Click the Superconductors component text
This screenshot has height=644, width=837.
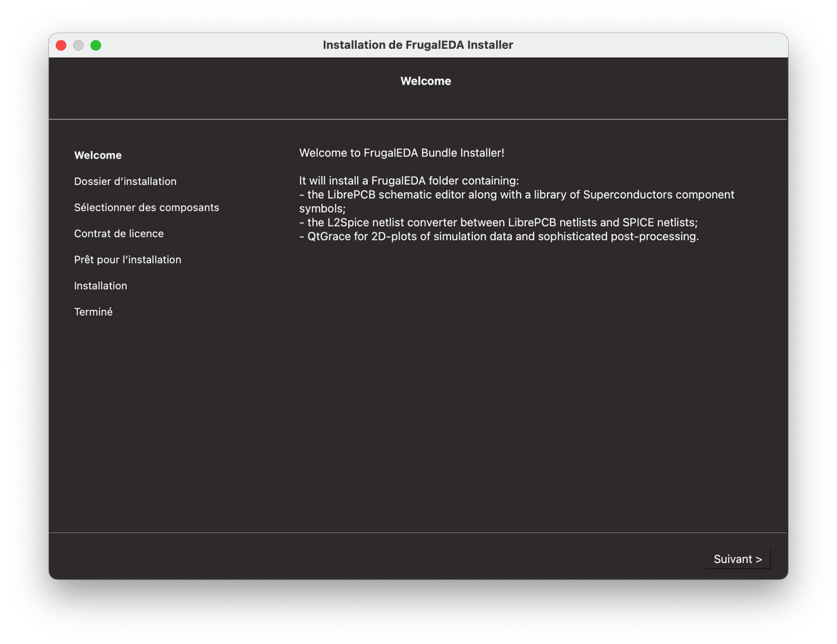click(658, 195)
